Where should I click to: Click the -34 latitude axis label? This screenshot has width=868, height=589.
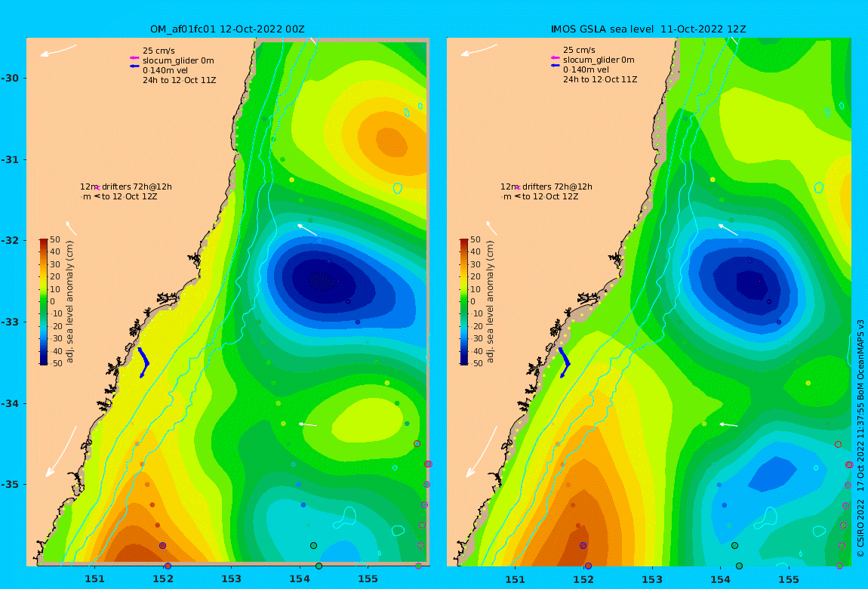9,403
